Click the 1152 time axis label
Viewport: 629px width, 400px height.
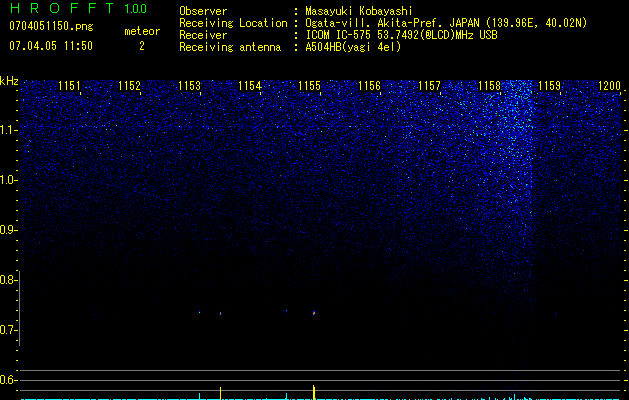click(x=130, y=86)
